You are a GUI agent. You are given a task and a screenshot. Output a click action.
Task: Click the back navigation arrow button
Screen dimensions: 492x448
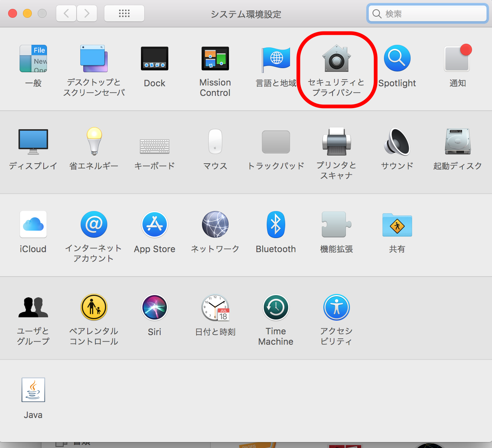tap(67, 14)
